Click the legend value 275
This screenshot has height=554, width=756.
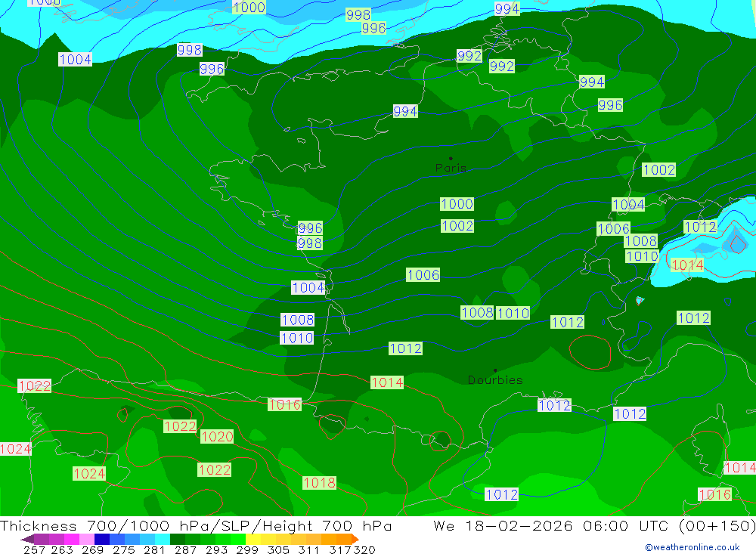(123, 550)
